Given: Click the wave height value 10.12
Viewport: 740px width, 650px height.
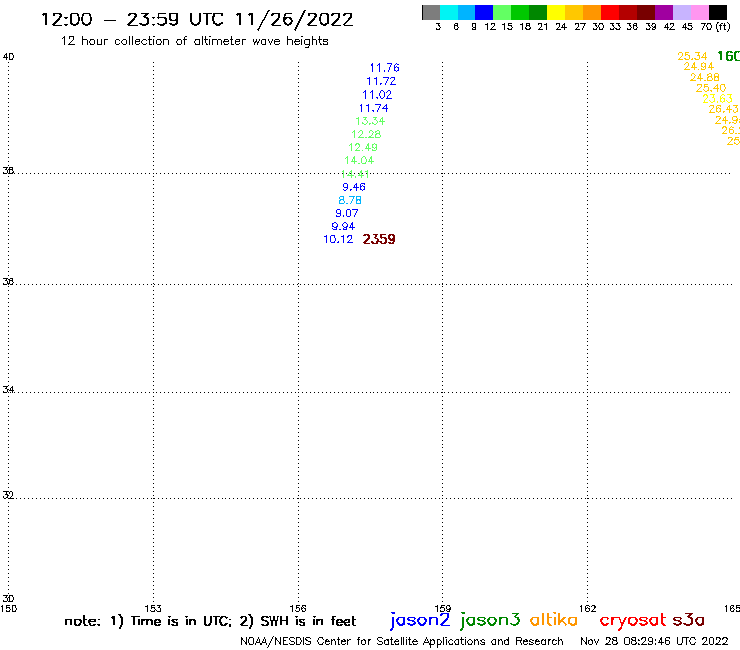Looking at the screenshot, I should point(338,239).
